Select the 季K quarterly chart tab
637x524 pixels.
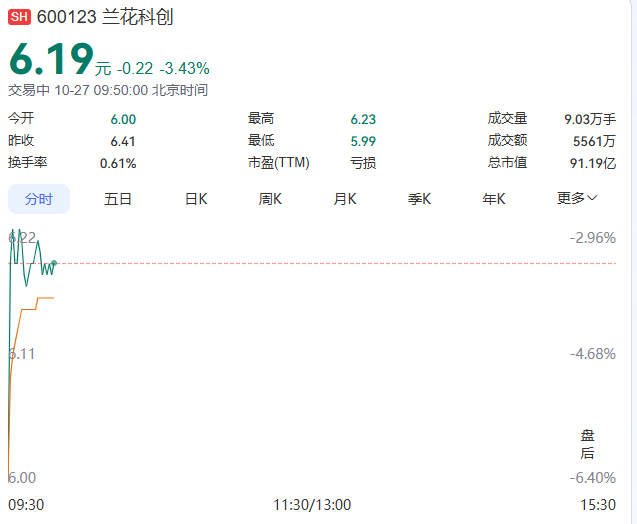point(419,199)
